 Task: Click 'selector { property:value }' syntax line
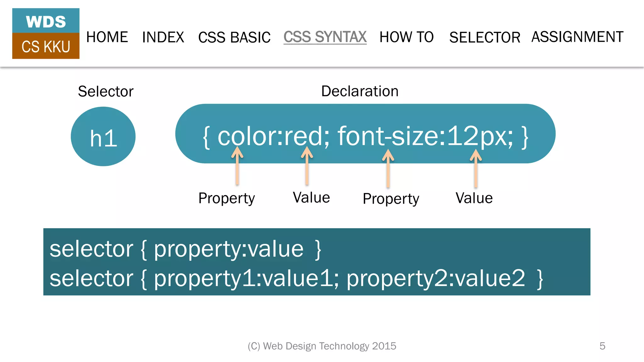coord(186,249)
